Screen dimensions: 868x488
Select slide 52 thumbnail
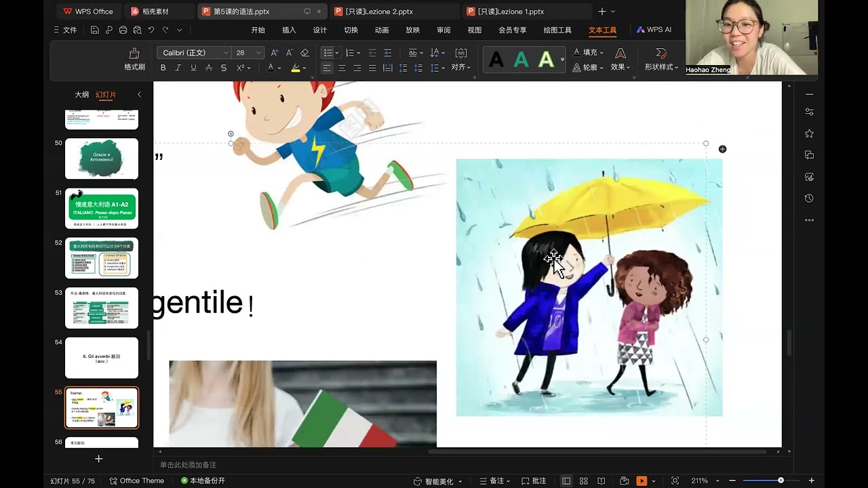[x=102, y=258]
